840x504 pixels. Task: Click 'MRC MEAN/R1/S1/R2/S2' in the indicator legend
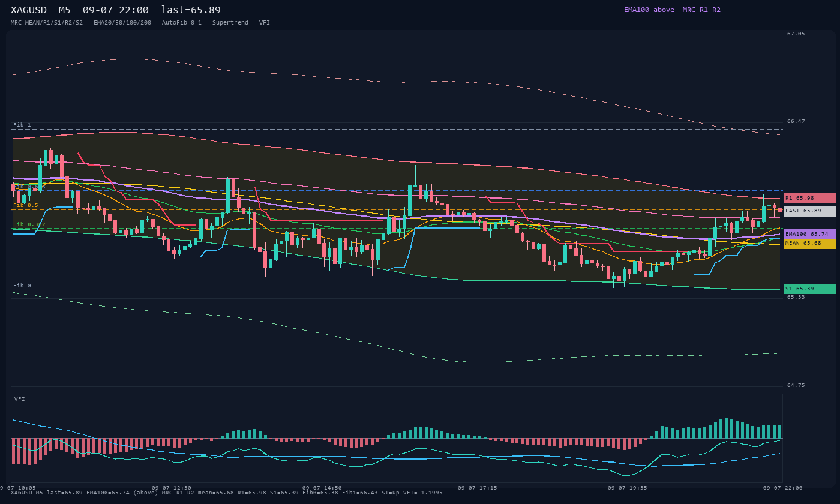coord(47,23)
